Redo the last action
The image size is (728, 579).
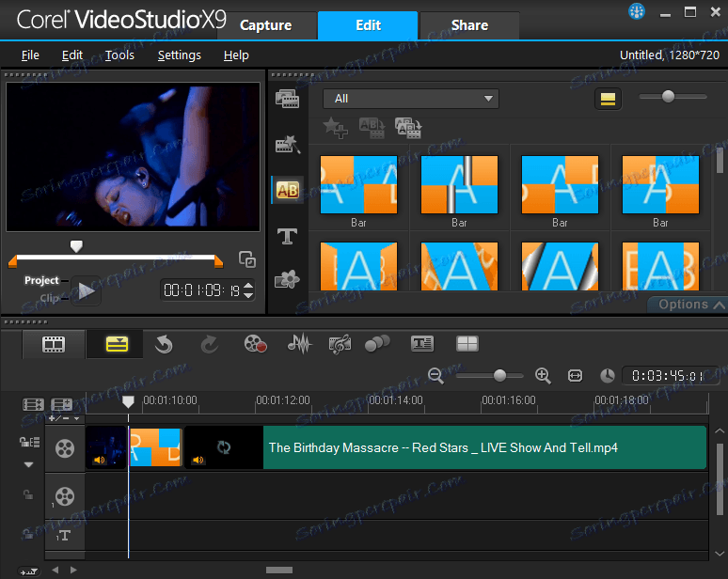pyautogui.click(x=210, y=344)
